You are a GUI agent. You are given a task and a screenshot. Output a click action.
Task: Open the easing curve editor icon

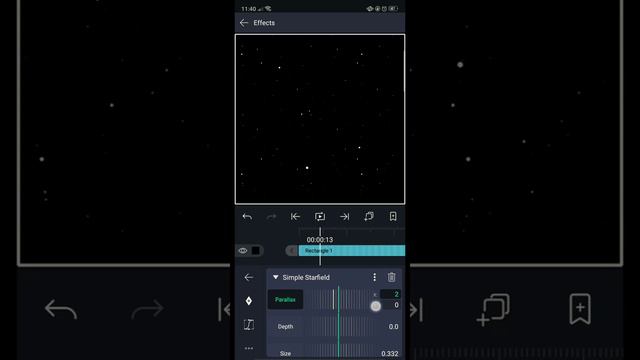pyautogui.click(x=249, y=325)
